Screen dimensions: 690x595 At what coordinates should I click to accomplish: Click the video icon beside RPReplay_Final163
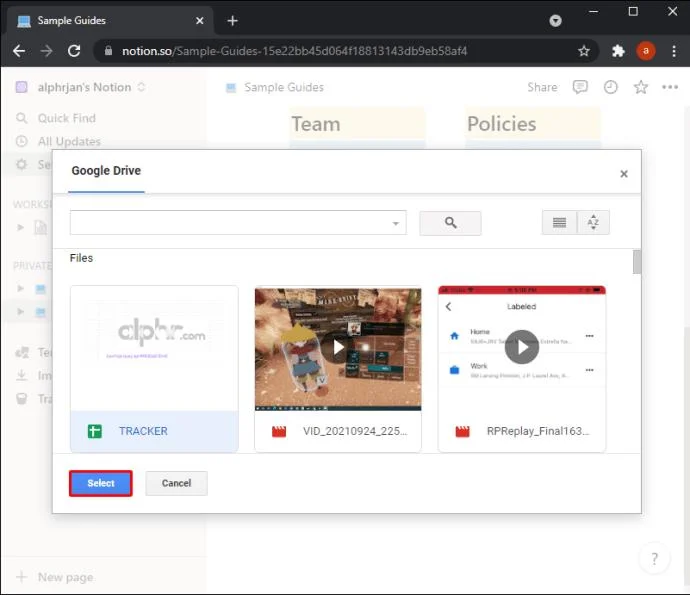[462, 431]
